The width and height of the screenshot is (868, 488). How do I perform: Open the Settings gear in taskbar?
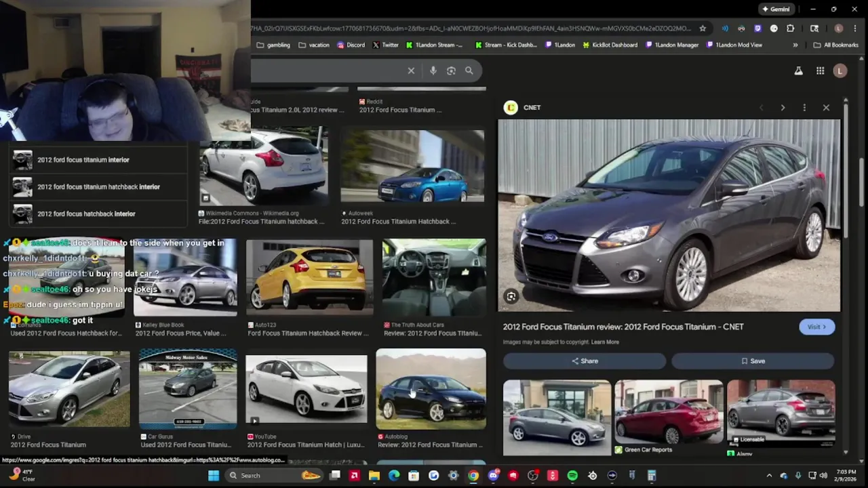point(454,476)
